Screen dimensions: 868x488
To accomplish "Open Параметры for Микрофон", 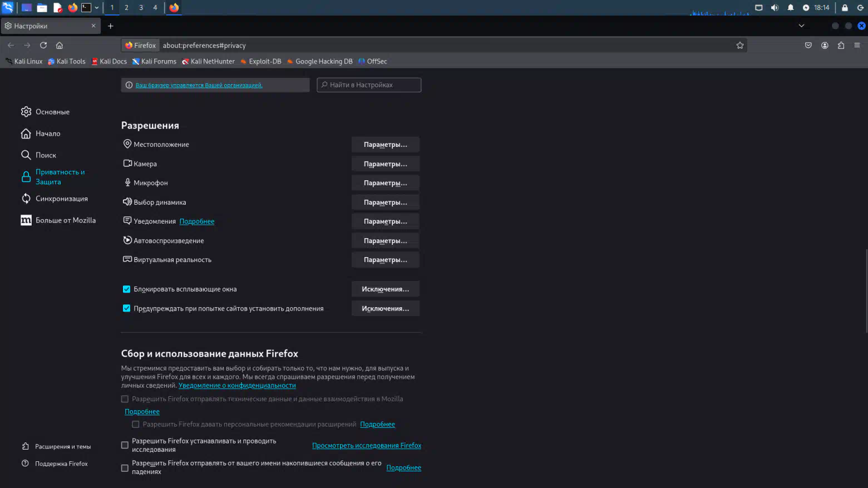I will click(x=386, y=183).
